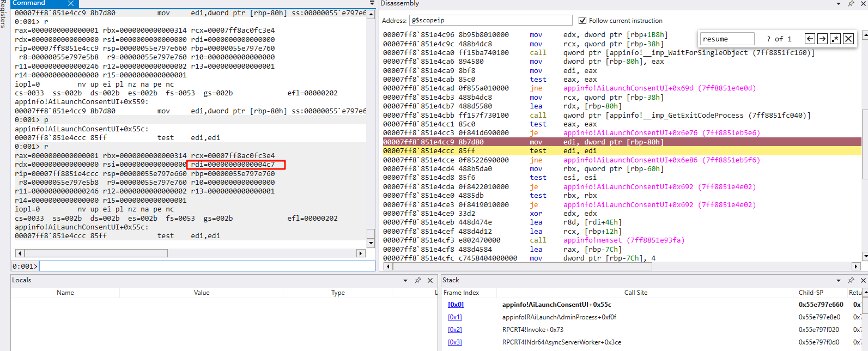Close the find search bar
The width and height of the screenshot is (868, 351).
tap(848, 39)
